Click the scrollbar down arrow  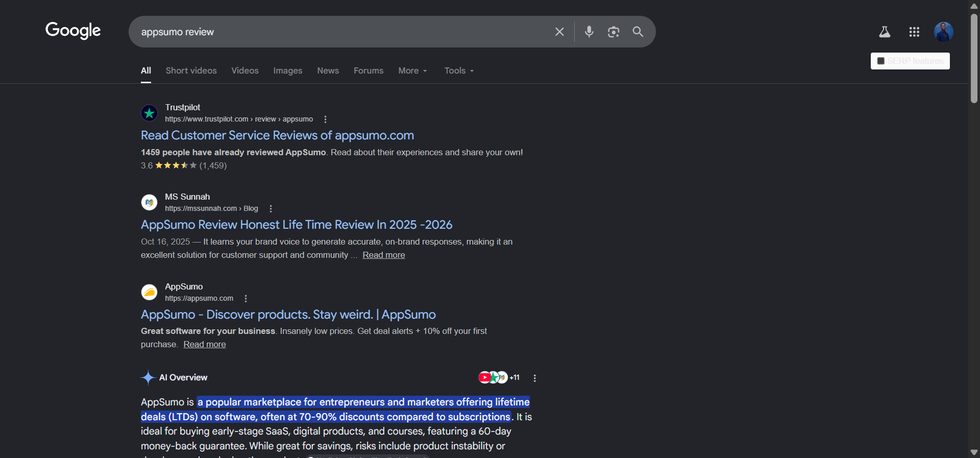coord(974,452)
